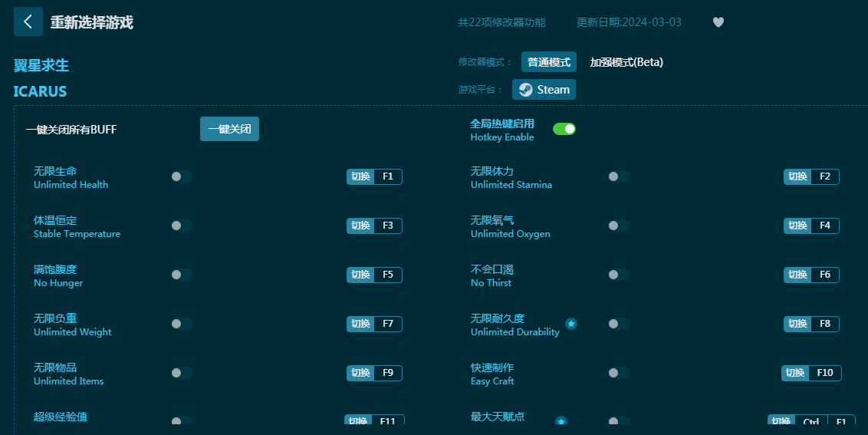Click 切换 button for F7 hotkey
Image resolution: width=868 pixels, height=435 pixels.
[360, 324]
